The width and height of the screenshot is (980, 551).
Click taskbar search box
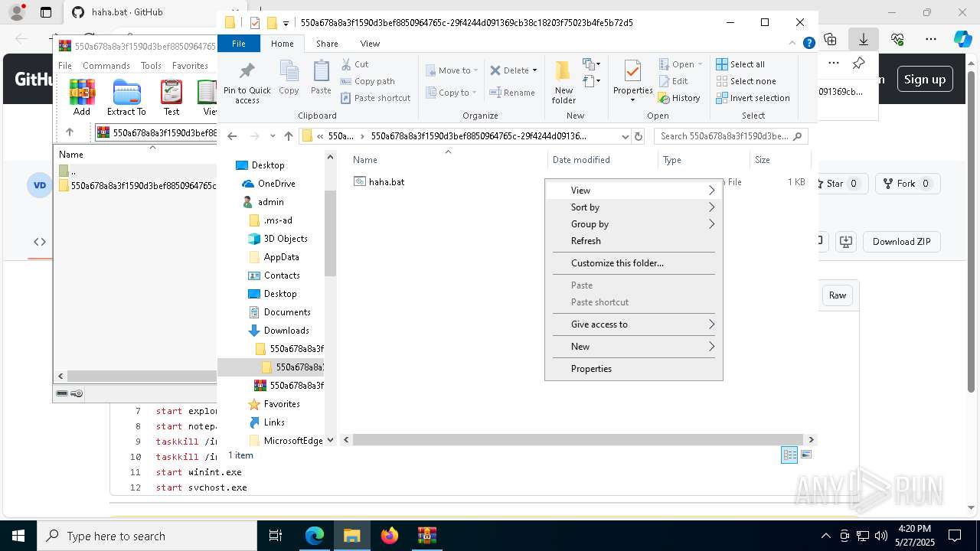[x=147, y=536]
